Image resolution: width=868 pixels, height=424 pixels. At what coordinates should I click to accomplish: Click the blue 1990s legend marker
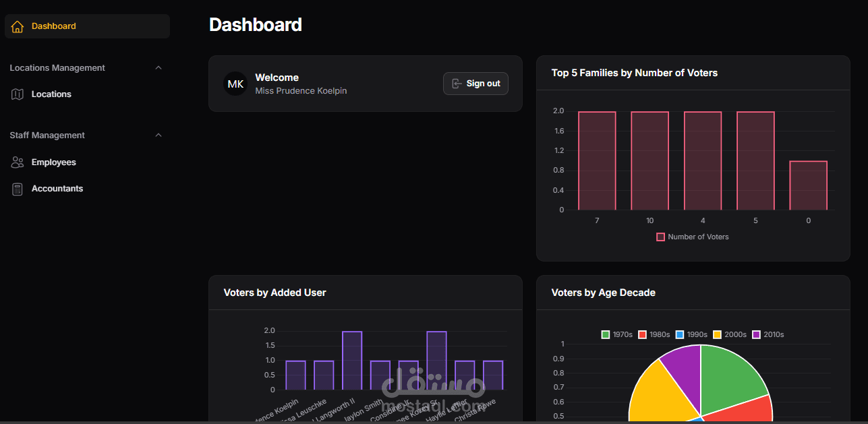(680, 334)
